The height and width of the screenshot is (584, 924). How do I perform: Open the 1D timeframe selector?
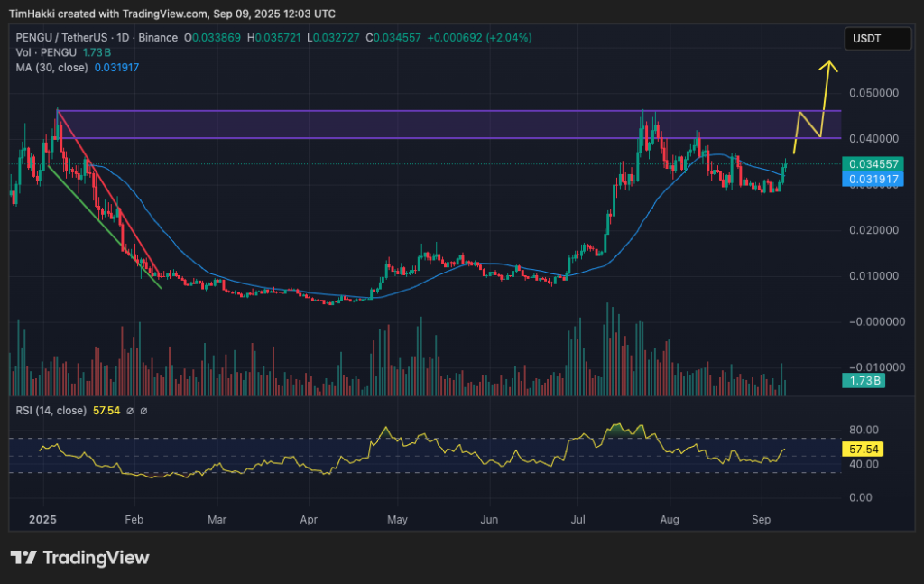click(121, 38)
